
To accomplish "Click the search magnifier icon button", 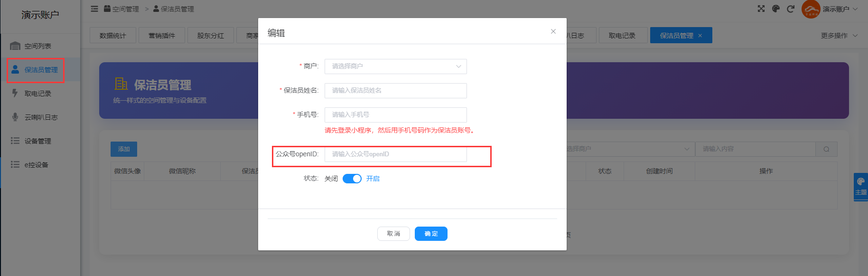I will pos(826,149).
